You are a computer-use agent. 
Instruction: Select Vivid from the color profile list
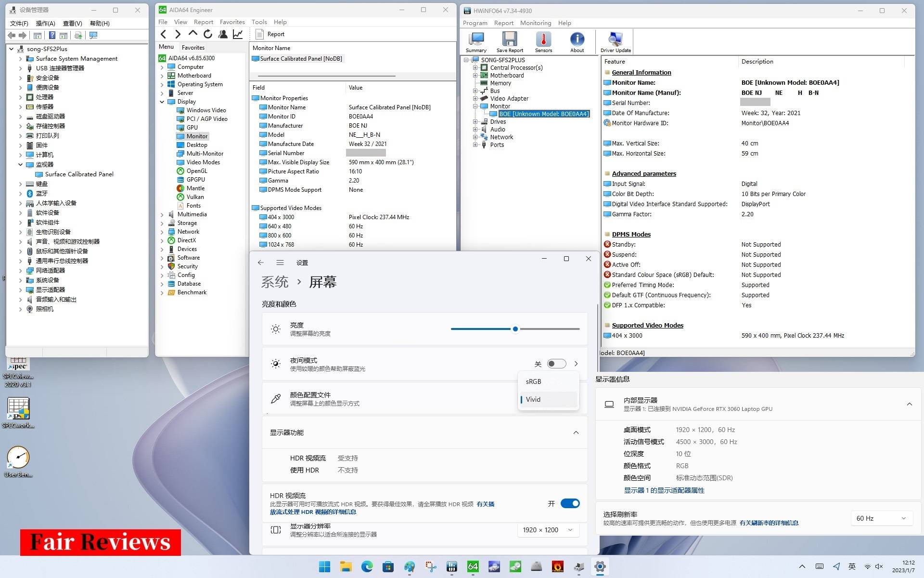533,399
